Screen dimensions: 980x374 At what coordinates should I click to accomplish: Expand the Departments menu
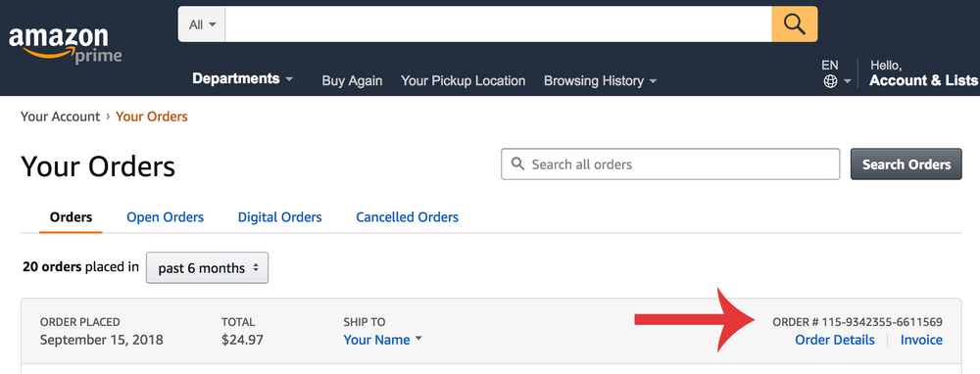242,79
